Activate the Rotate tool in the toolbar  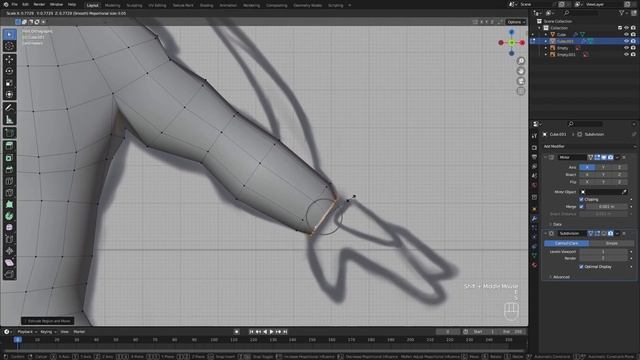[x=9, y=71]
